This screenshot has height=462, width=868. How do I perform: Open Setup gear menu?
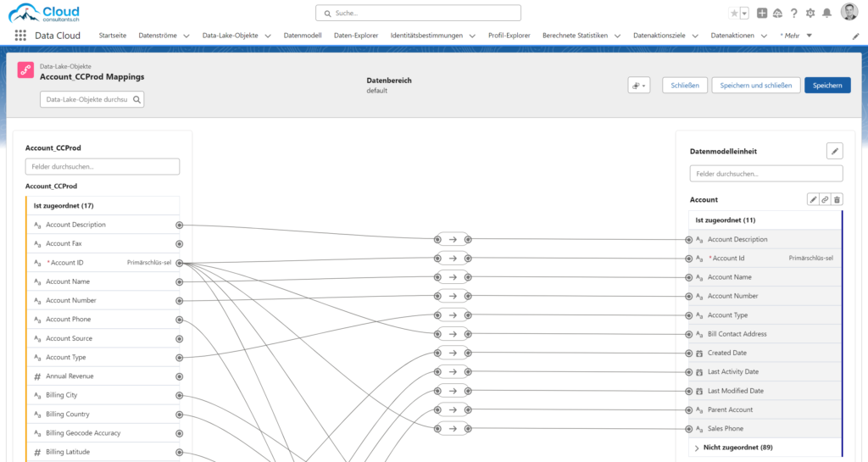point(810,13)
